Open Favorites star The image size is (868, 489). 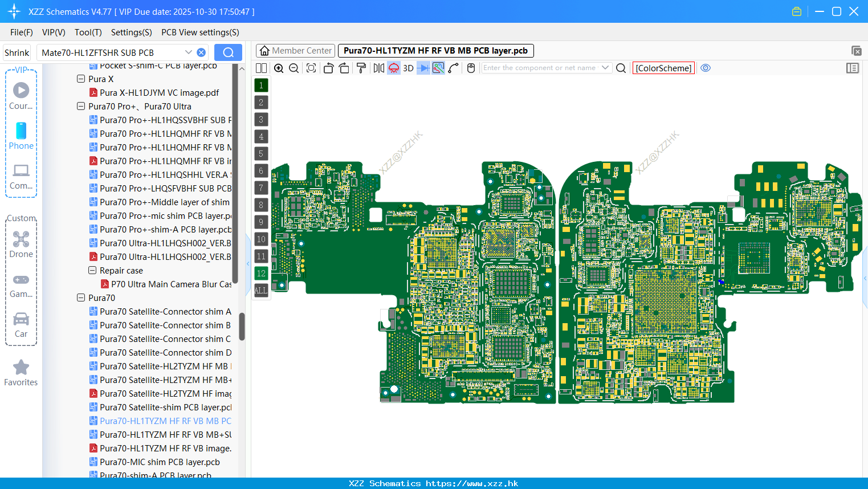point(21,373)
